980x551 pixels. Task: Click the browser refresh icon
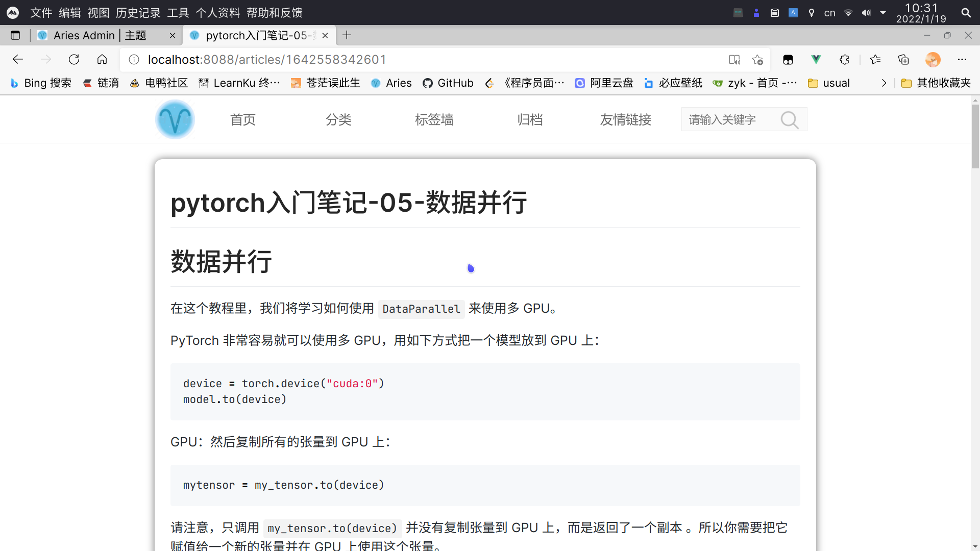click(x=74, y=60)
